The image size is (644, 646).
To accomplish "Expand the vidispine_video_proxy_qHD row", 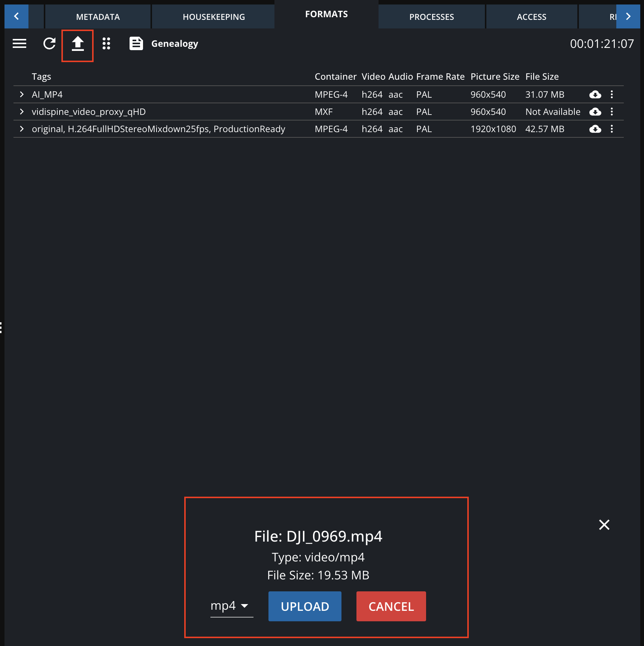I will tap(21, 112).
